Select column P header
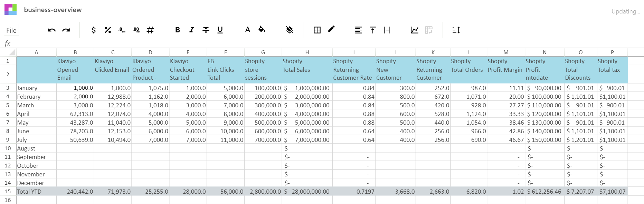Viewport: 644px width, 204px height. point(612,52)
